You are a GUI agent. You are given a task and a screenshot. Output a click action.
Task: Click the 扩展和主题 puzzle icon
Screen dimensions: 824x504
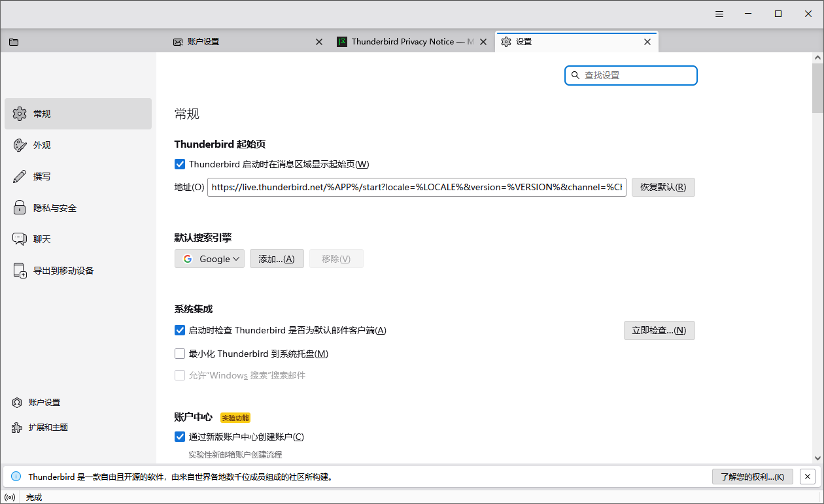pos(17,428)
